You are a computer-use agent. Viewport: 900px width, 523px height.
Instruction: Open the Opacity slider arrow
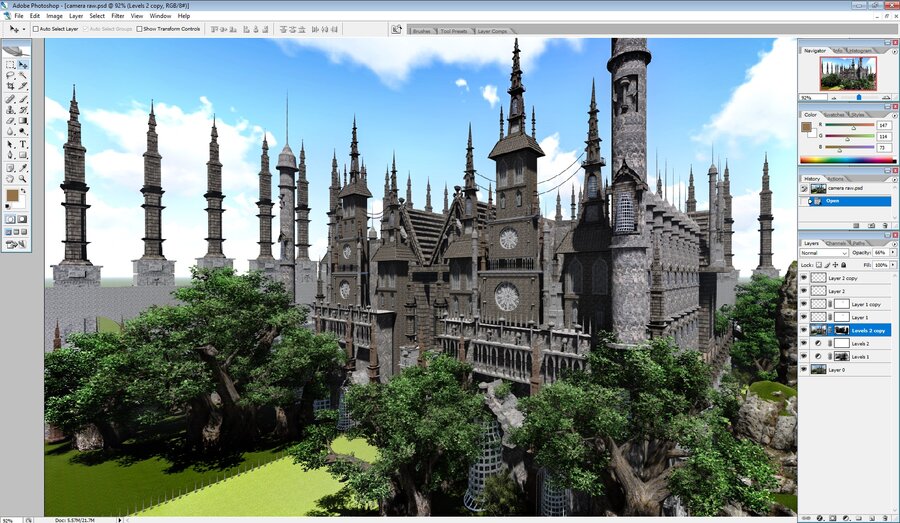pyautogui.click(x=893, y=252)
